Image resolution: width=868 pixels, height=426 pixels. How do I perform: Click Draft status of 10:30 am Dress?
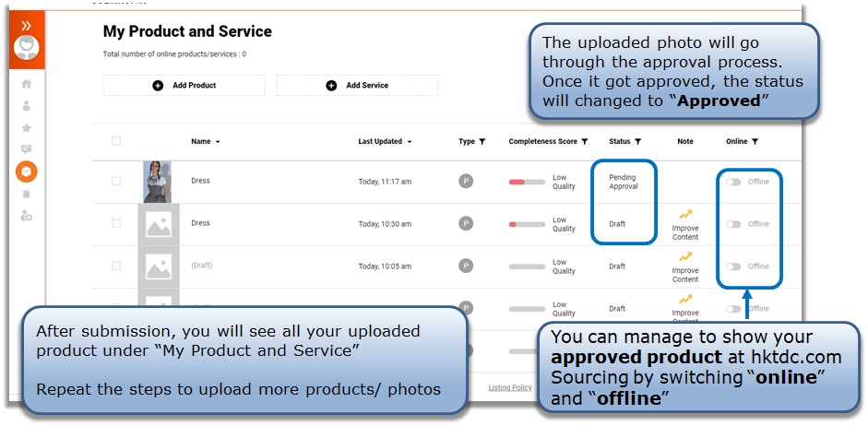[x=617, y=224]
